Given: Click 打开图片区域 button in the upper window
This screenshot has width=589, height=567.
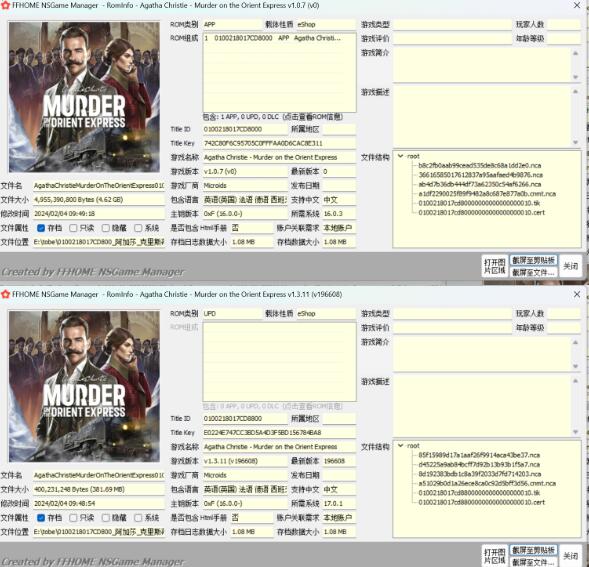Looking at the screenshot, I should click(495, 266).
